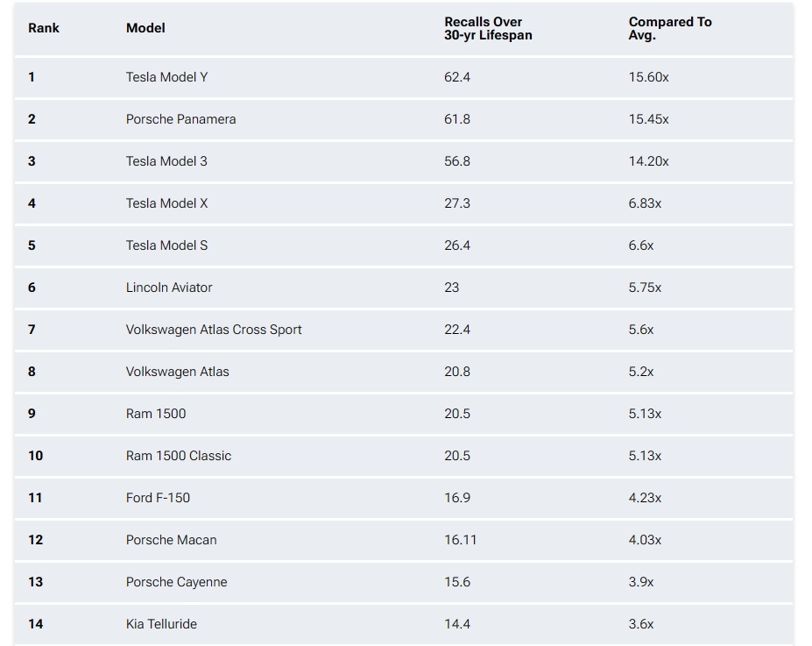Click the Porsche Cayenne row name

tap(176, 582)
